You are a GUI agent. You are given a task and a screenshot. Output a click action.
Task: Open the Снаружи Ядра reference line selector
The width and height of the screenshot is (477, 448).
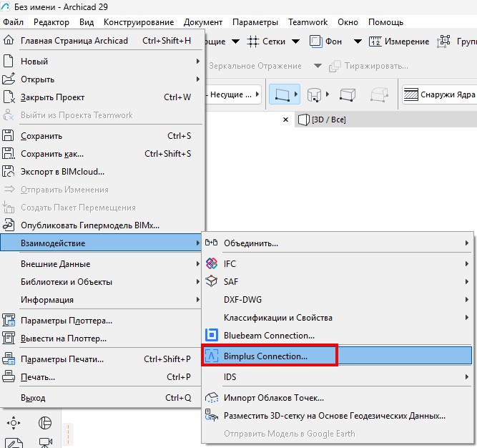coord(440,94)
